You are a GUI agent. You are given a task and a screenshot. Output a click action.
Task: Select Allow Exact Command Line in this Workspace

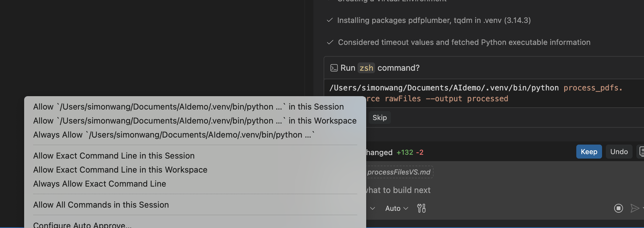coord(120,170)
